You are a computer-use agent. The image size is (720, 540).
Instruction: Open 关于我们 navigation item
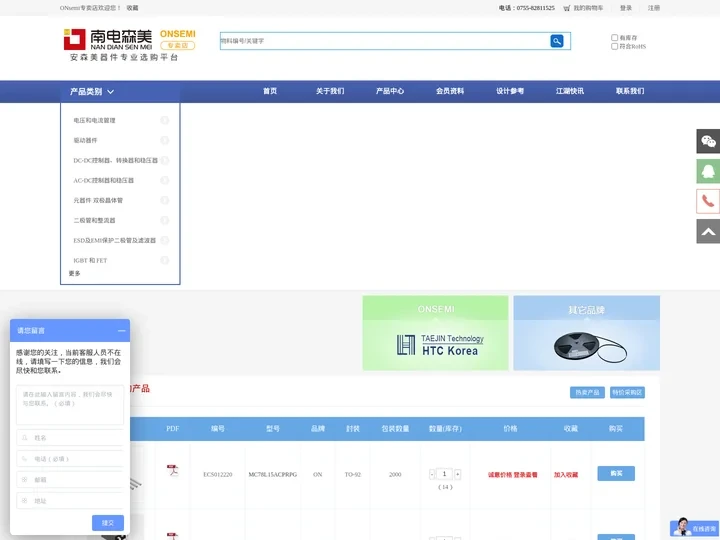click(x=330, y=91)
